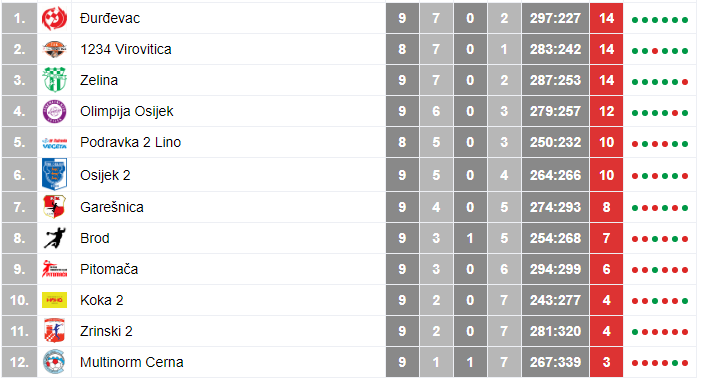Click the last form dot for Zelina
The width and height of the screenshot is (701, 381).
click(x=685, y=82)
